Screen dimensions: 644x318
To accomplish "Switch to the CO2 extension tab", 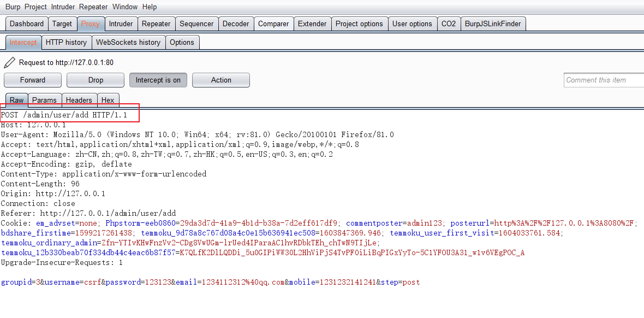I will point(449,24).
